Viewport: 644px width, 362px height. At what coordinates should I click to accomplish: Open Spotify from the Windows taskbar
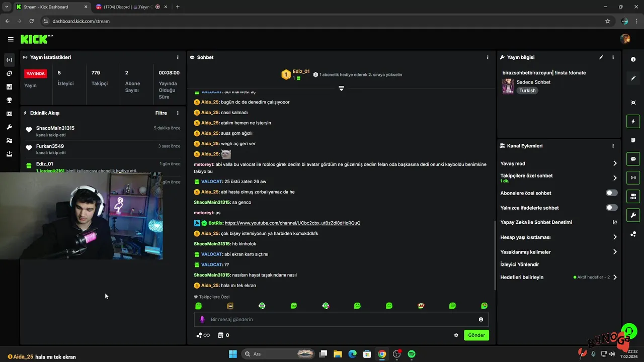(x=412, y=354)
